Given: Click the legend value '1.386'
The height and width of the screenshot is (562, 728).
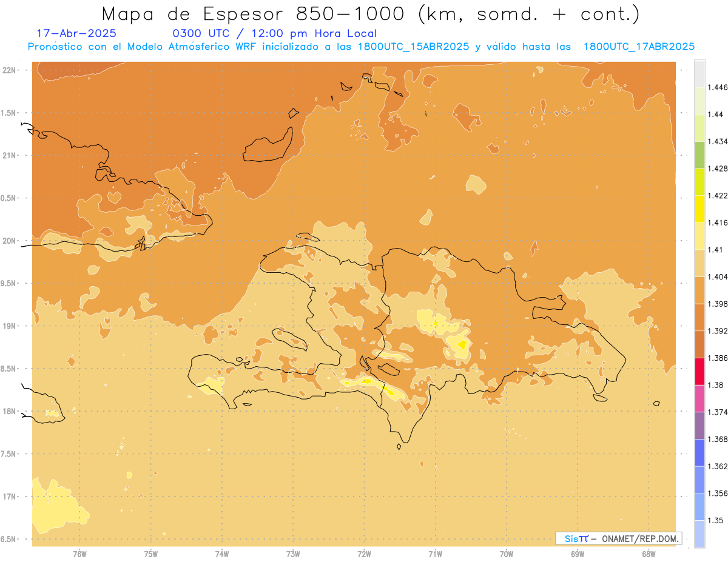Looking at the screenshot, I should click(x=717, y=358).
